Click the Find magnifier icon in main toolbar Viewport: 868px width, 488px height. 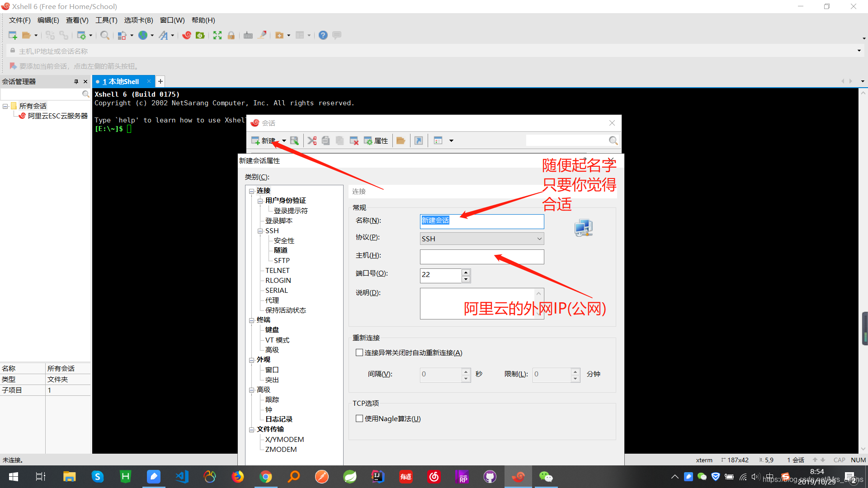(105, 35)
